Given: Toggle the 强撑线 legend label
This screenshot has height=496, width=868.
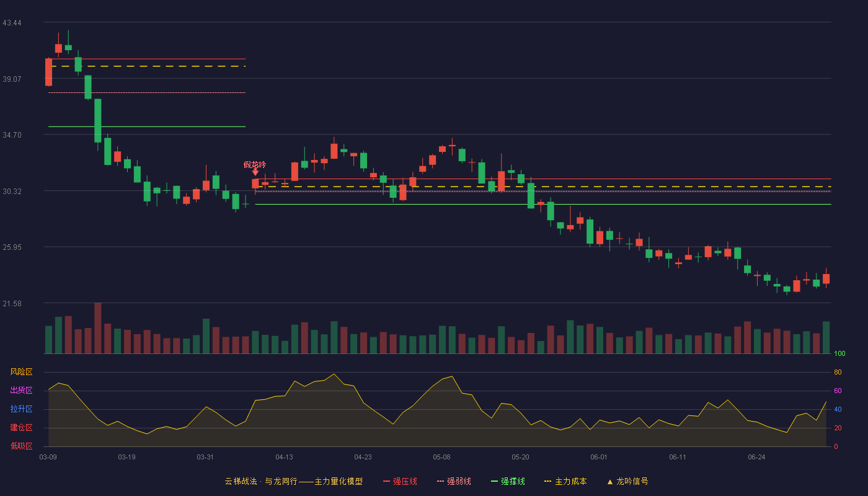Looking at the screenshot, I should click(513, 481).
